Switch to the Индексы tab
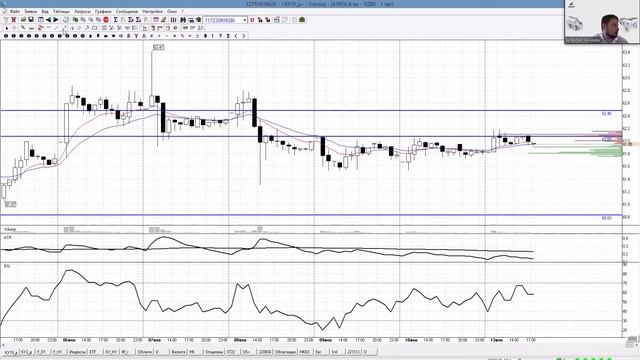640x360 pixels. 78,351
